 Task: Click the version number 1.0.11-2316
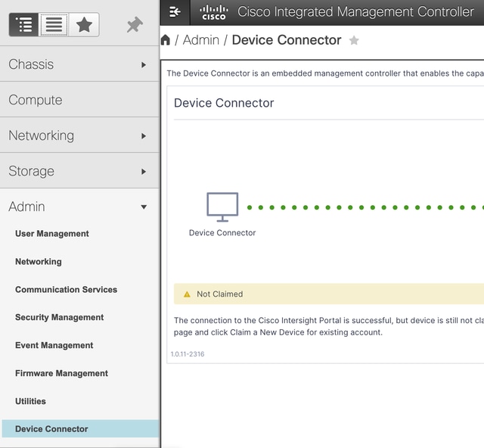pos(188,354)
